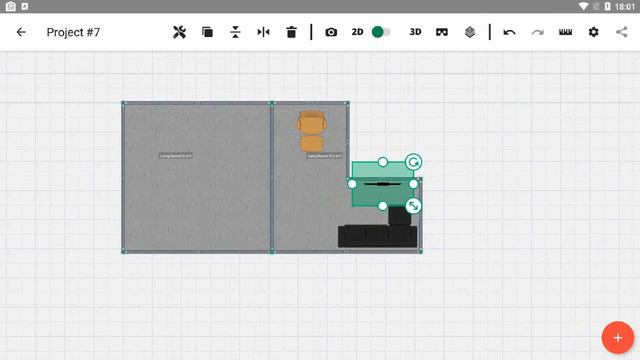Share the project
The height and width of the screenshot is (360, 640).
coord(622,32)
